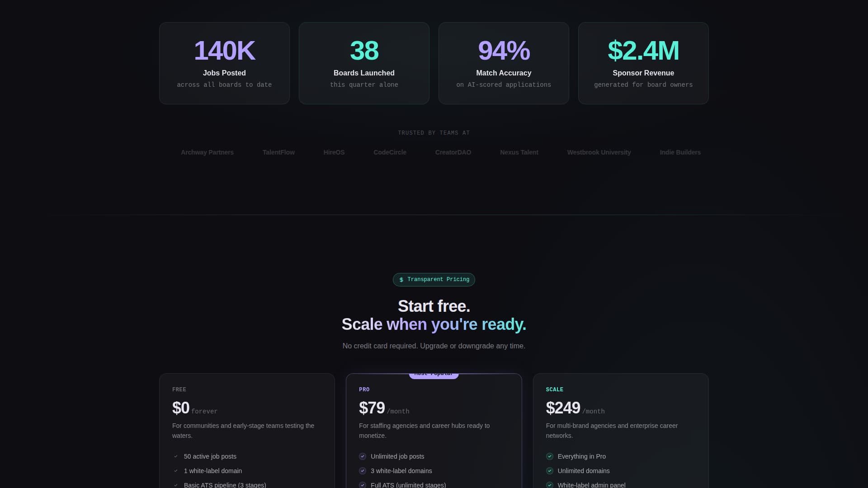Screen dimensions: 868x488
Task: Open the Nexus Talent logo link
Action: tap(519, 152)
